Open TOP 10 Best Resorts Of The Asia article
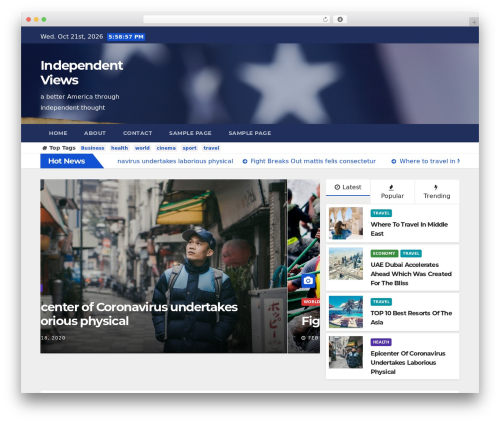The height and width of the screenshot is (423, 500). 411,318
